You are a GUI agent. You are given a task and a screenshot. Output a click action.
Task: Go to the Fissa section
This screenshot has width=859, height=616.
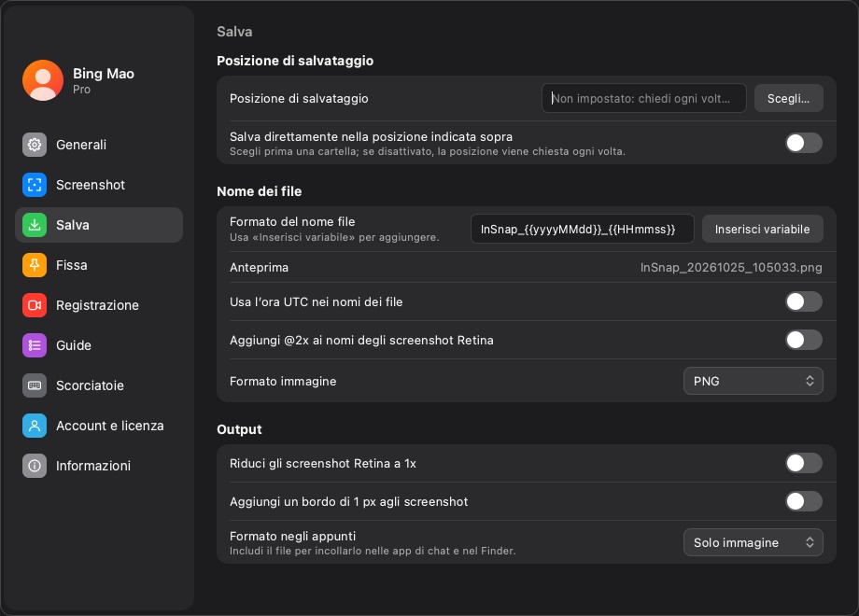click(99, 265)
